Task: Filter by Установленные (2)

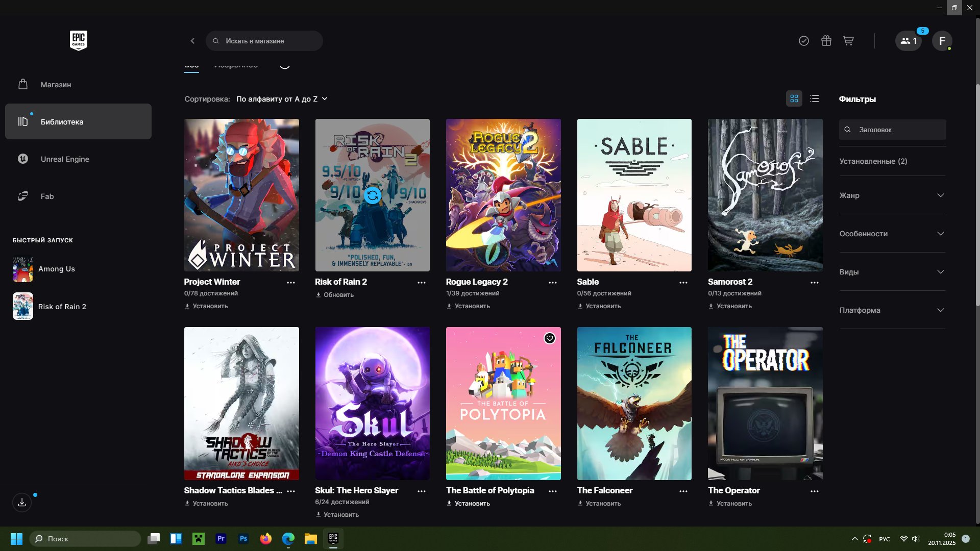Action: pos(873,161)
